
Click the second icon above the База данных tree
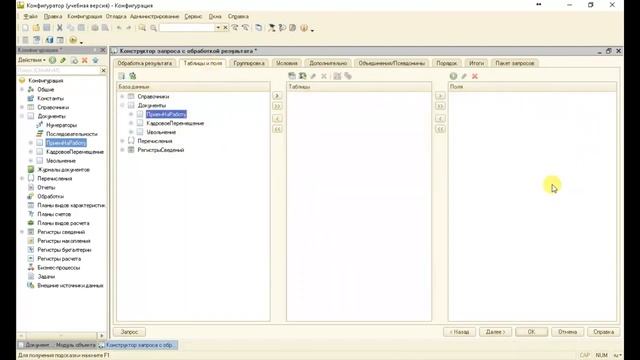point(133,76)
